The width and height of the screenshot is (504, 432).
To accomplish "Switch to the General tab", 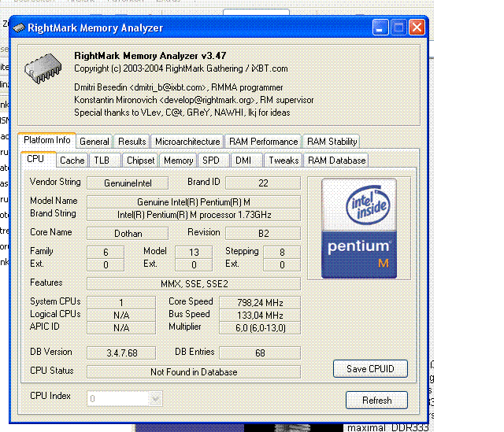I will click(x=94, y=142).
